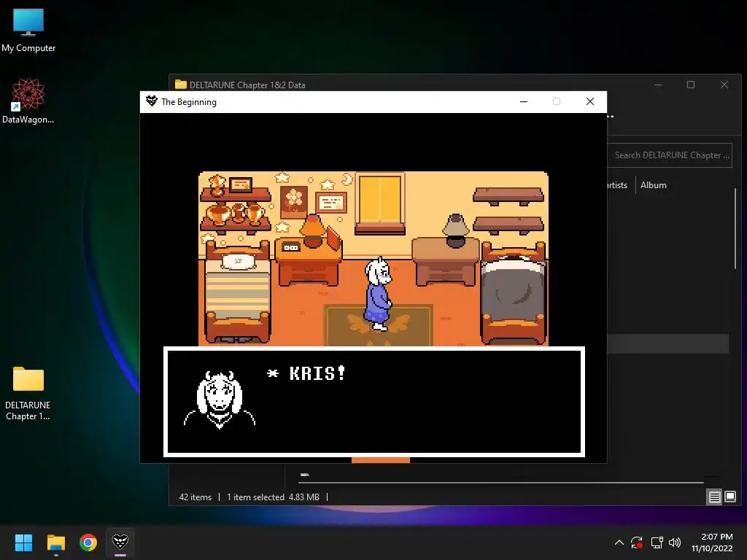Switch Explorer to large thumbnails view icon
747x560 pixels.
730,497
